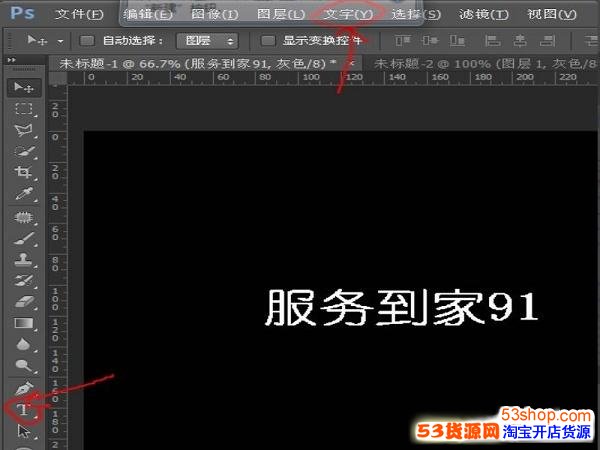The height and width of the screenshot is (450, 600).
Task: Select the Gradient tool
Action: [24, 323]
